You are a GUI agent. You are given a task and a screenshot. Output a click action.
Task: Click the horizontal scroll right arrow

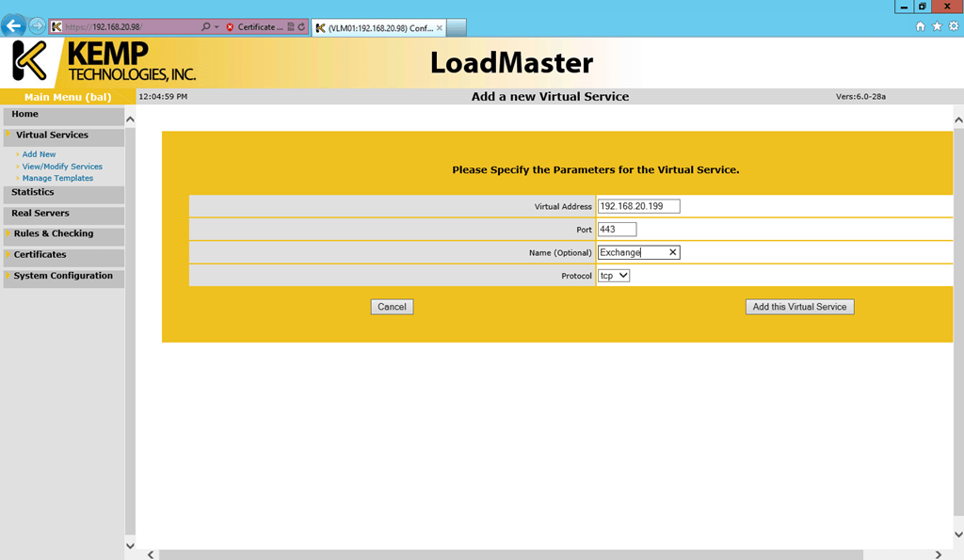click(x=939, y=554)
